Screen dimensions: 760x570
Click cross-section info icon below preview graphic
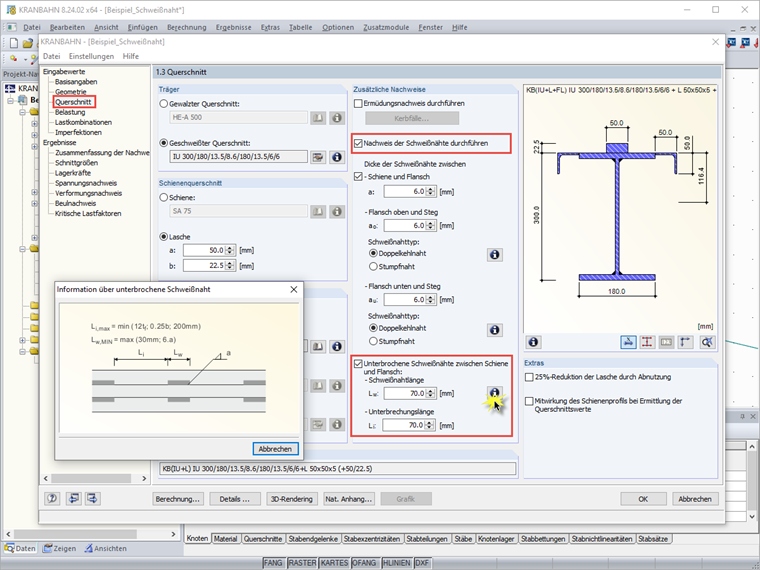point(533,342)
